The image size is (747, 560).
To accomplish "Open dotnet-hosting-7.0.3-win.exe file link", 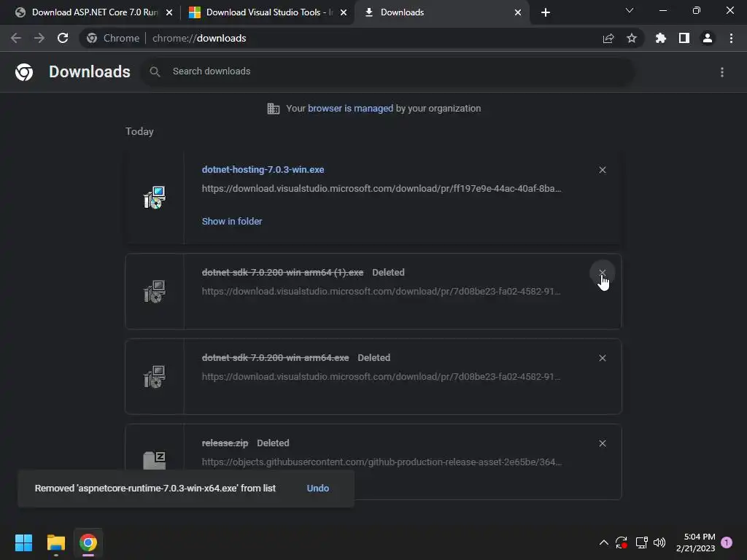I will coord(263,169).
